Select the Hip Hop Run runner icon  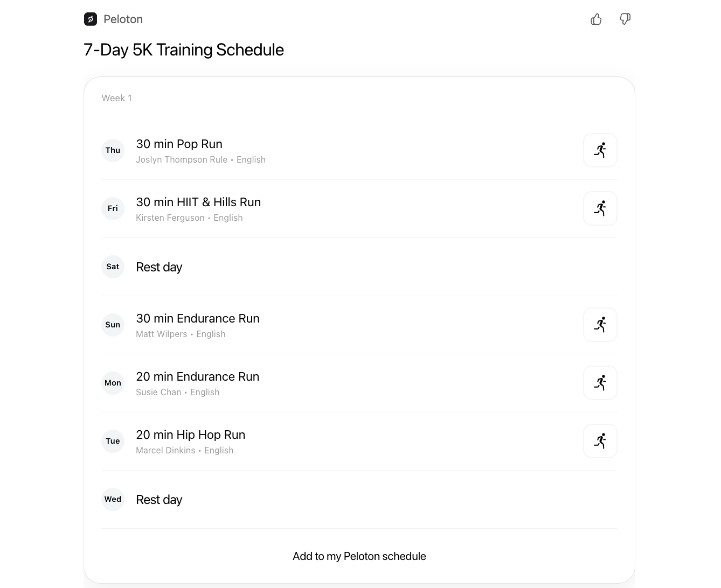[x=600, y=441]
